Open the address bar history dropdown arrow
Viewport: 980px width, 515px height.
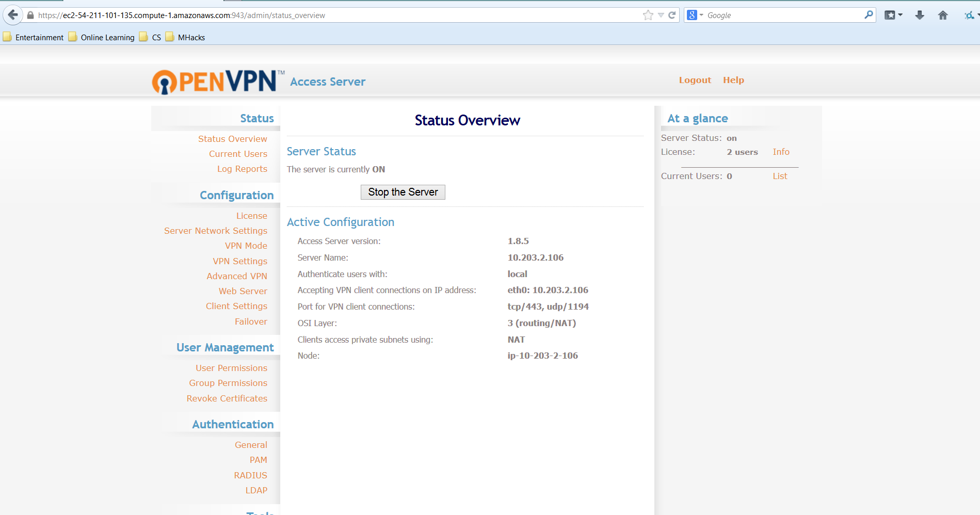pyautogui.click(x=661, y=15)
